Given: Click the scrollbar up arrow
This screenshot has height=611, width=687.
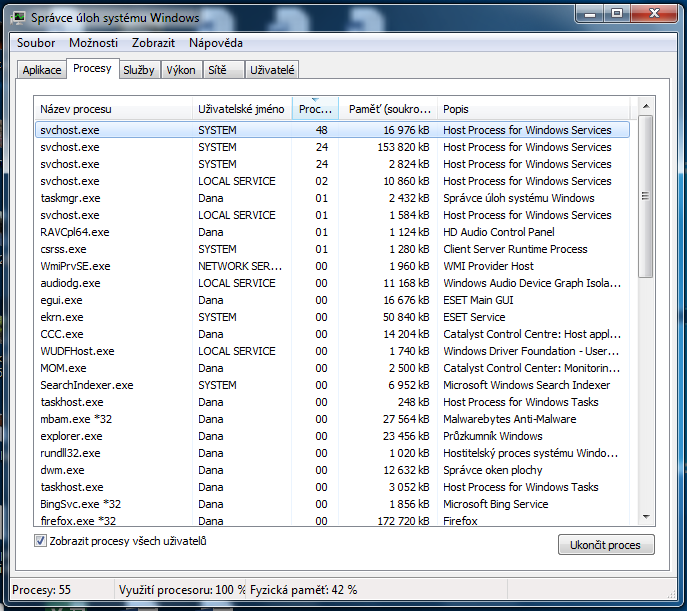Looking at the screenshot, I should [x=646, y=106].
